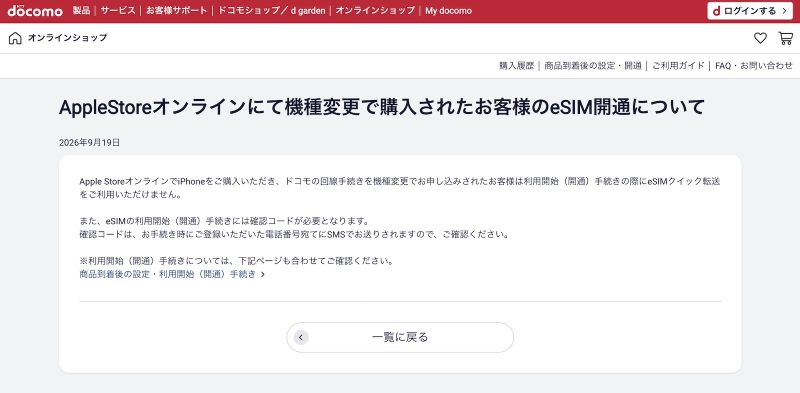The height and width of the screenshot is (393, 800).
Task: Click the note starting ※利用開始（開通）手続きについては
Action: [x=237, y=261]
